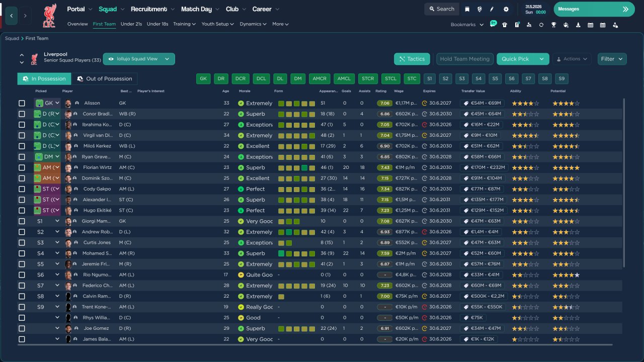Image resolution: width=644 pixels, height=362 pixels.
Task: Open the Under 21s tab
Action: point(131,24)
